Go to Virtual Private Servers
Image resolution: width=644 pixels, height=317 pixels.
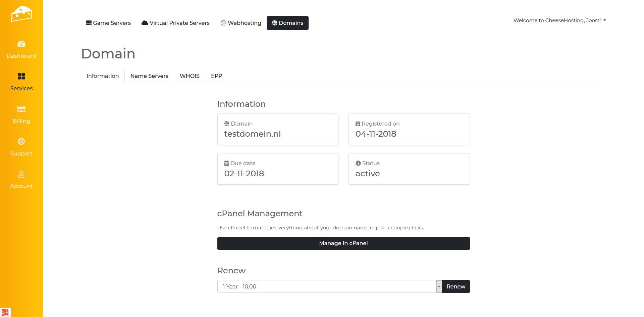pyautogui.click(x=175, y=23)
